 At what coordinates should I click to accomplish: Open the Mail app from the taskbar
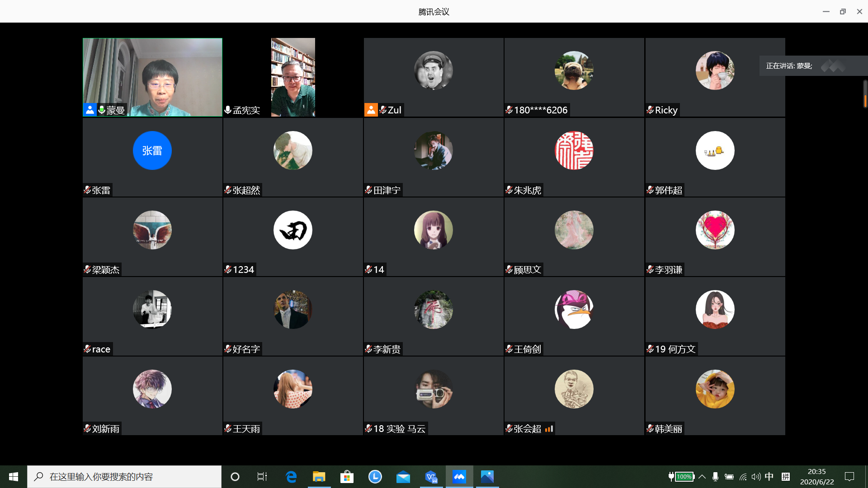(403, 477)
